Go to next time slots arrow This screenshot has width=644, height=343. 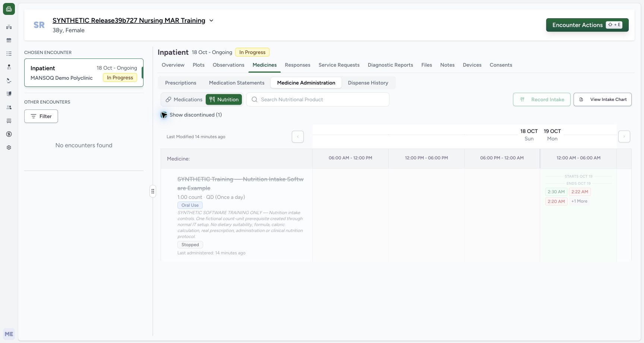tap(624, 137)
